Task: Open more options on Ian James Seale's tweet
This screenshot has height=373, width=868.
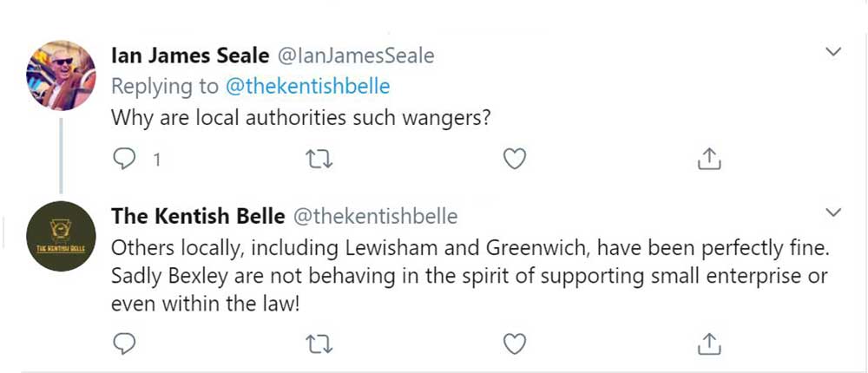Action: [x=832, y=54]
